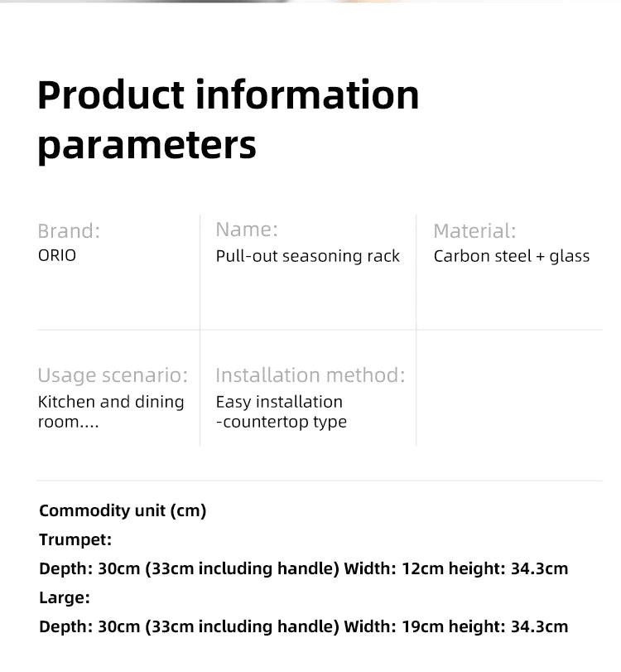Click the "Product information parameters" heading

point(229,118)
